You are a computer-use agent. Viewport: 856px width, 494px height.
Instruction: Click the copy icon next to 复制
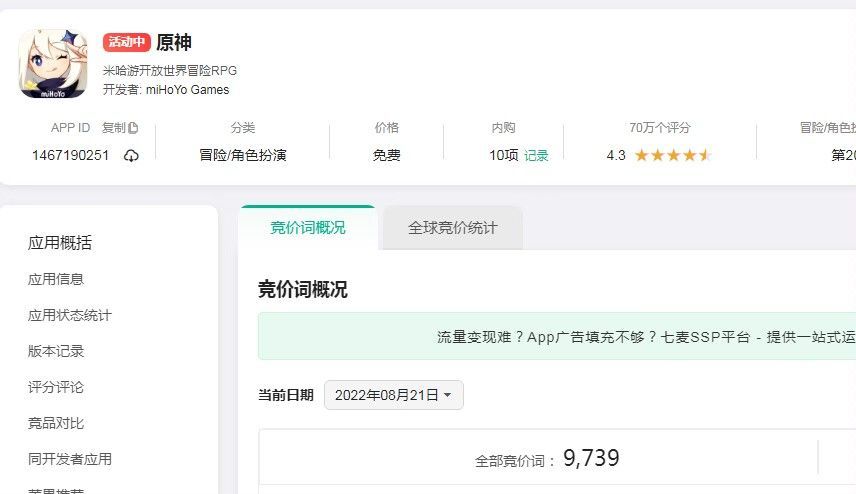133,128
